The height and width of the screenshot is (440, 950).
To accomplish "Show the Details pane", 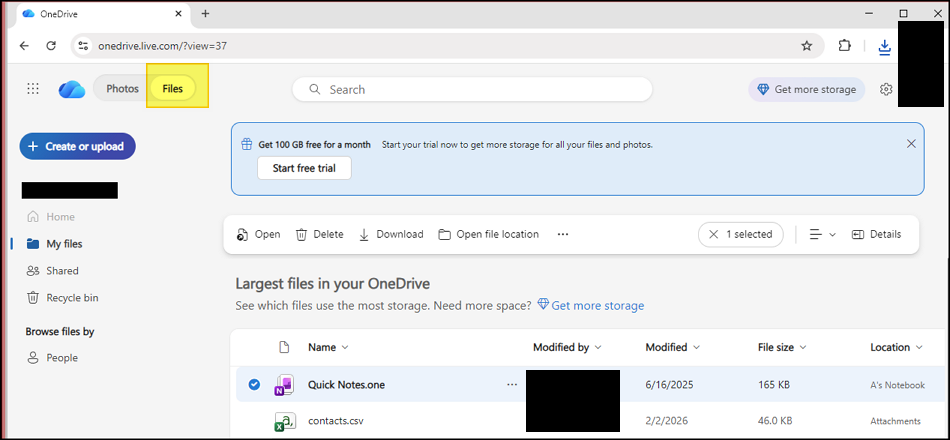I will coord(876,234).
